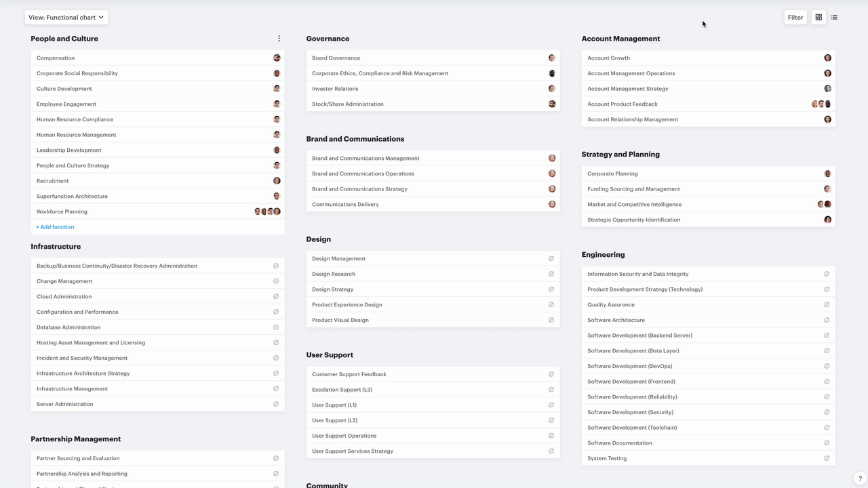
Task: Open the Filter options
Action: pyautogui.click(x=795, y=18)
